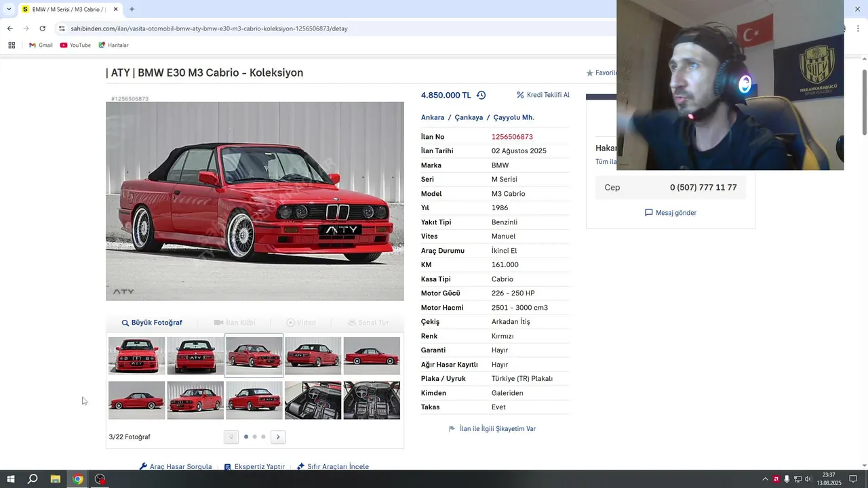Click Ekspertiz Yaptır link
This screenshot has height=488, width=868.
pyautogui.click(x=254, y=467)
